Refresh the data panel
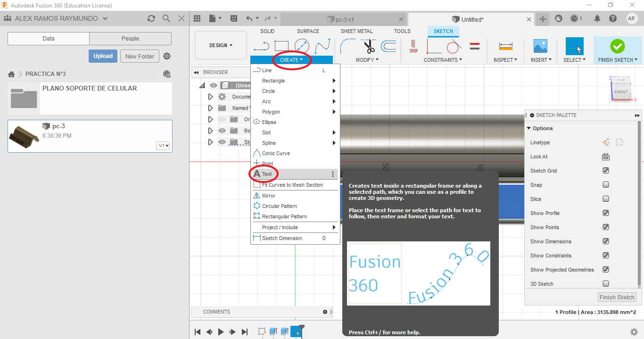The width and height of the screenshot is (644, 339). click(151, 18)
